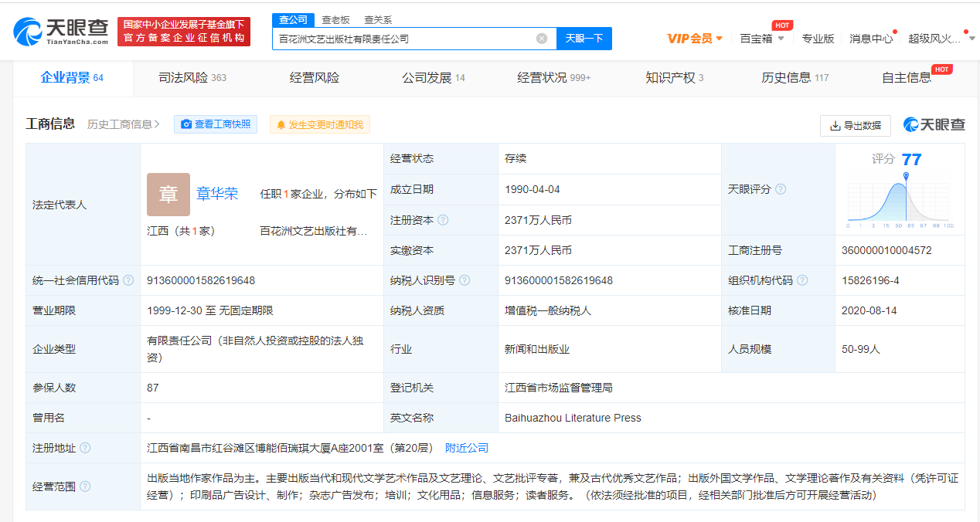Click the 章 avatar of legal representative

[168, 195]
